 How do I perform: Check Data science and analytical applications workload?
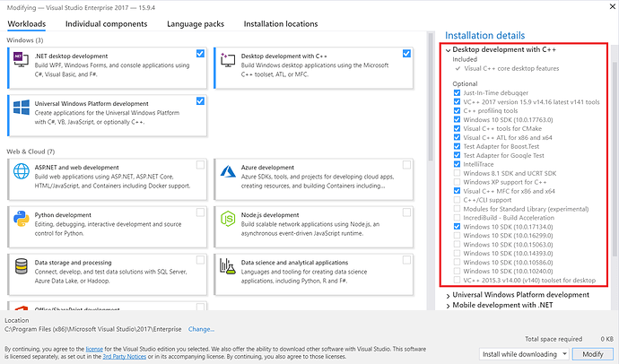(x=406, y=260)
